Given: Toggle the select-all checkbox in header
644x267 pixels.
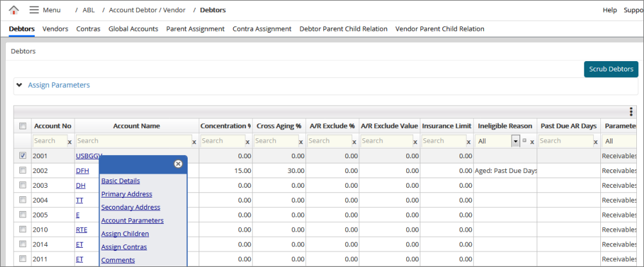Looking at the screenshot, I should click(22, 126).
